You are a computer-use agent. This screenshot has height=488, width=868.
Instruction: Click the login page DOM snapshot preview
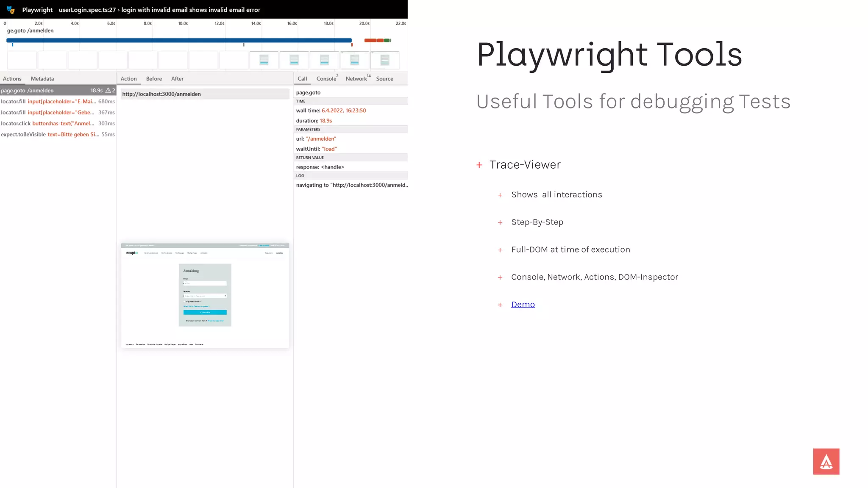click(x=205, y=295)
